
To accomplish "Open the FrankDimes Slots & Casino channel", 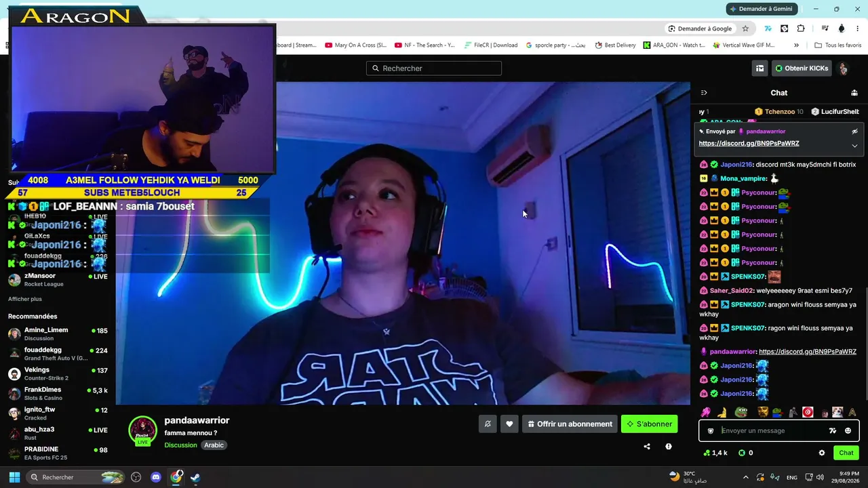I will click(58, 394).
